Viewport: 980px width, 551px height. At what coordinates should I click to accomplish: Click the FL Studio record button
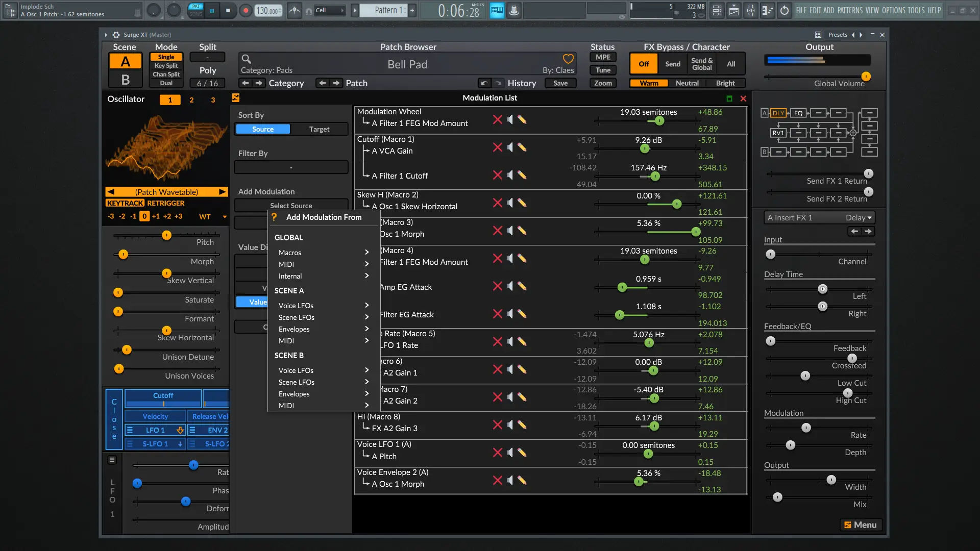coord(246,10)
